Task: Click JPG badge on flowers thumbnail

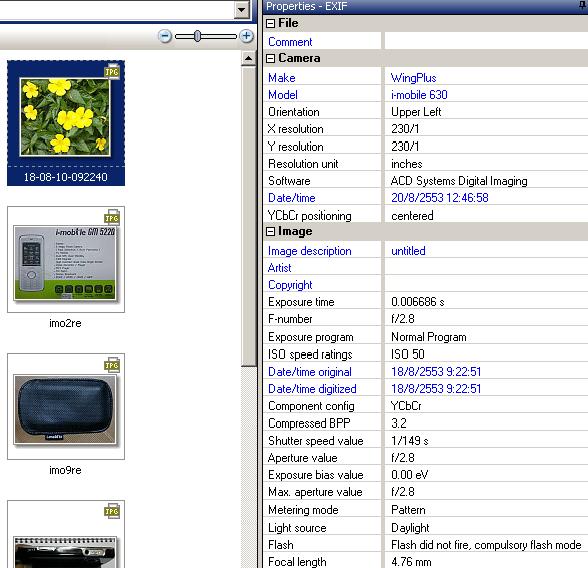Action: [112, 72]
